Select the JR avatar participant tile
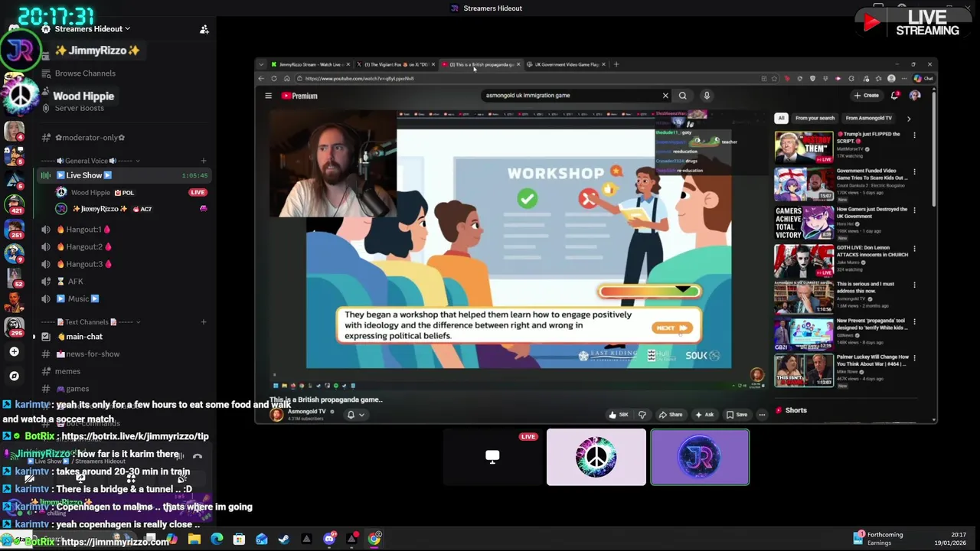 point(700,457)
